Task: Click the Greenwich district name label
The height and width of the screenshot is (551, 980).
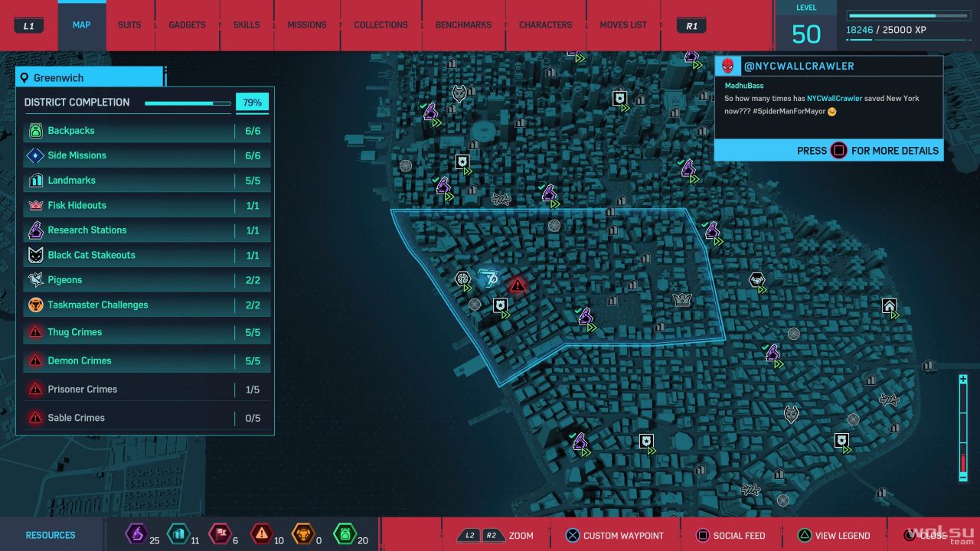Action: pos(58,78)
